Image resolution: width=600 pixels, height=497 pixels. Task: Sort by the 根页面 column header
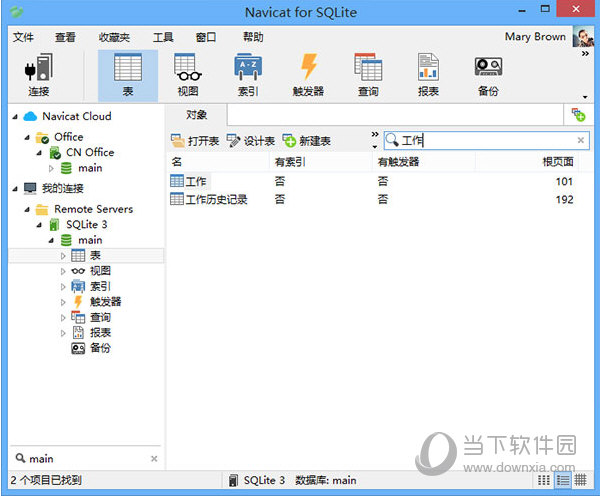527,162
